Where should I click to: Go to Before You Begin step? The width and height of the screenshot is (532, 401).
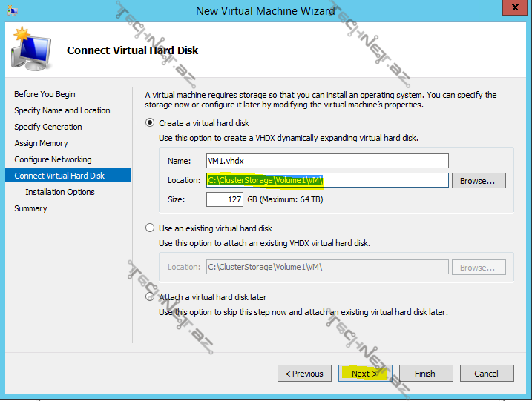click(45, 94)
